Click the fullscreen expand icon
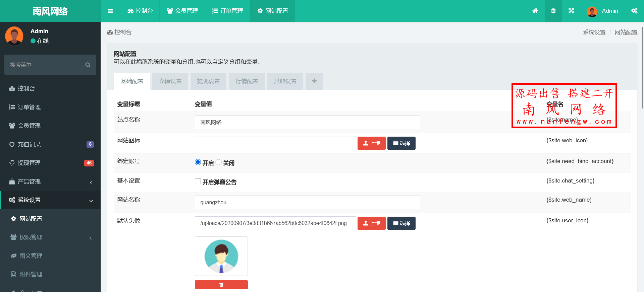Screen dimensions: 644x292 (x=571, y=11)
